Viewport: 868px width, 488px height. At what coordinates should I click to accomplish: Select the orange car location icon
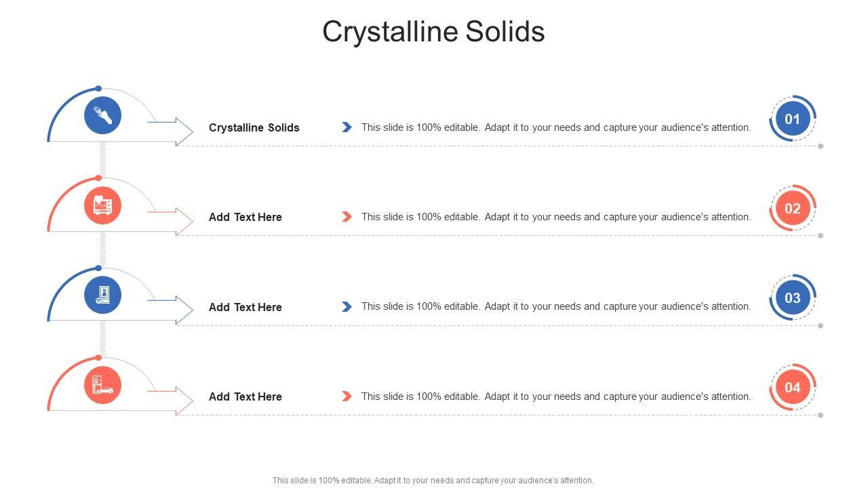click(103, 384)
